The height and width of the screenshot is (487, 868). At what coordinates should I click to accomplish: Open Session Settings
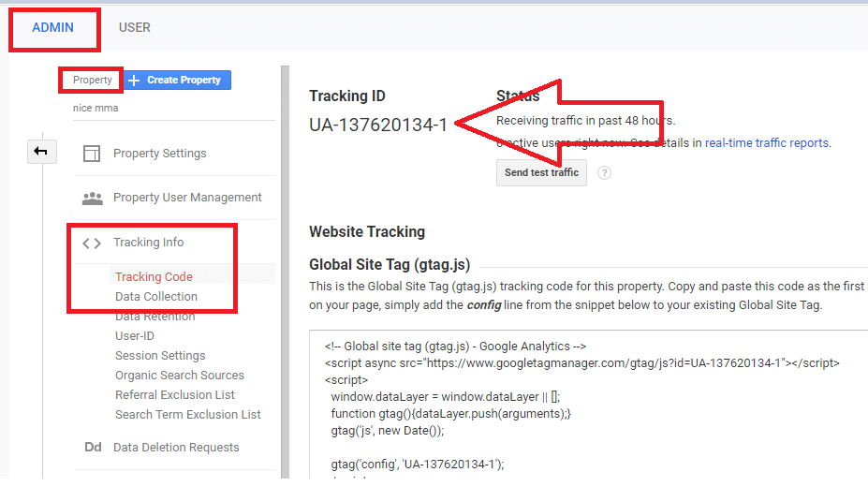pyautogui.click(x=160, y=356)
